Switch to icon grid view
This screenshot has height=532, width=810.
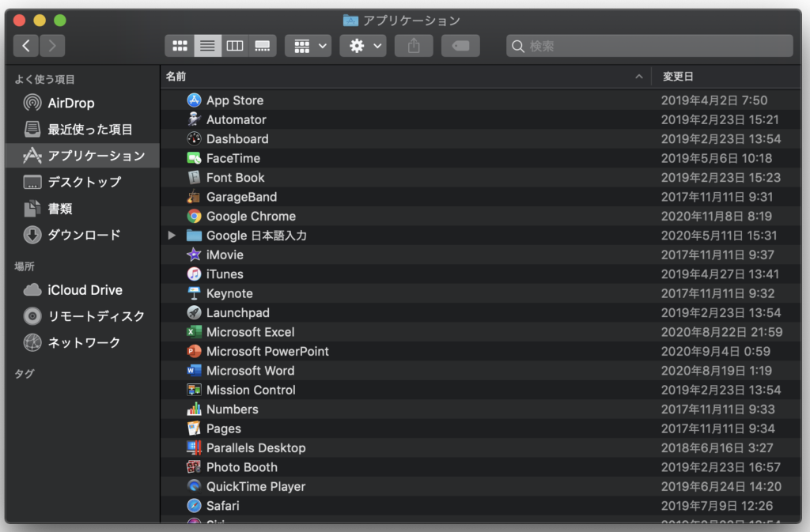point(180,46)
